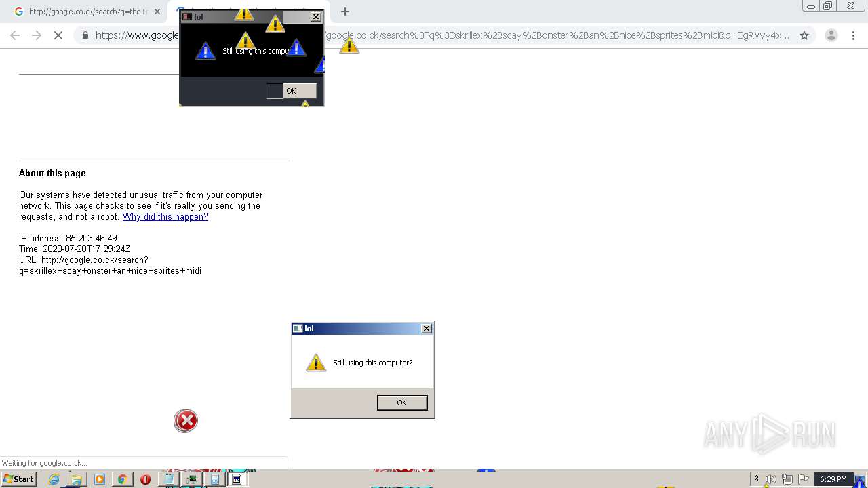Launch Internet Explorer from taskbar
Viewport: 868px width, 488px height.
click(54, 479)
